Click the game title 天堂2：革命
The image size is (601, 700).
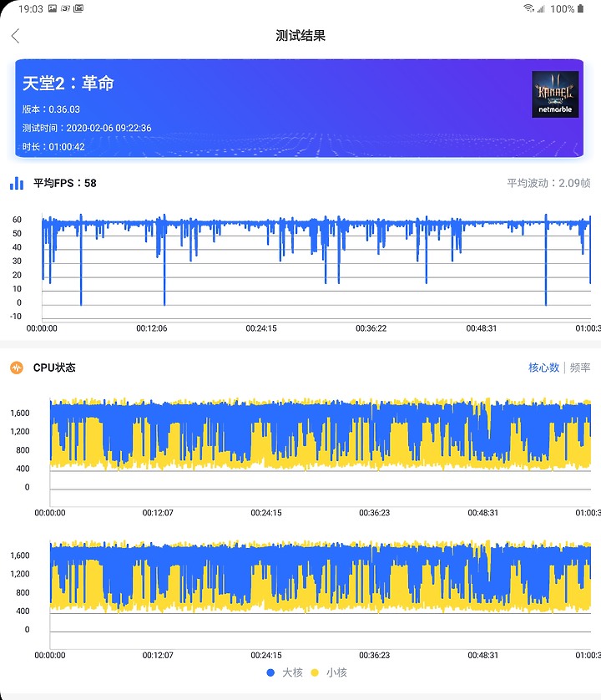point(68,83)
